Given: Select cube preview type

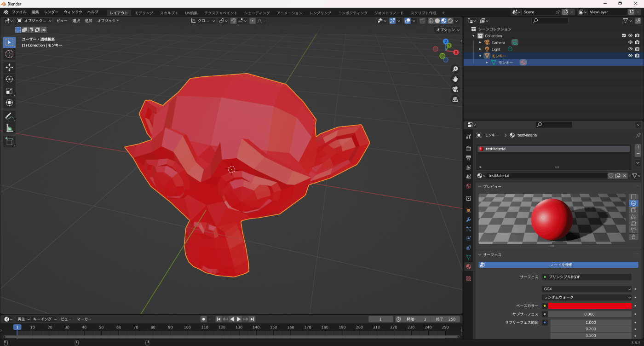Looking at the screenshot, I should click(x=633, y=210).
